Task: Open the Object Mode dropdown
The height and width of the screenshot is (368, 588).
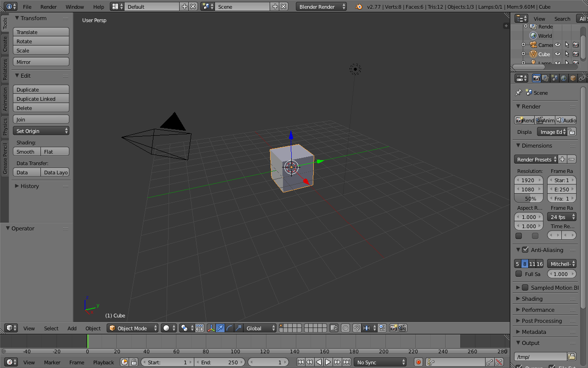Action: 133,328
